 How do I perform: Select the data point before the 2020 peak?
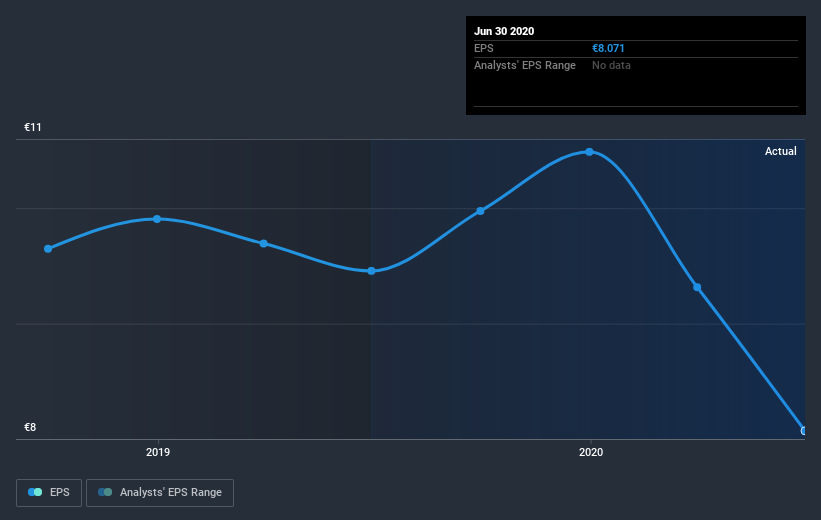[480, 211]
